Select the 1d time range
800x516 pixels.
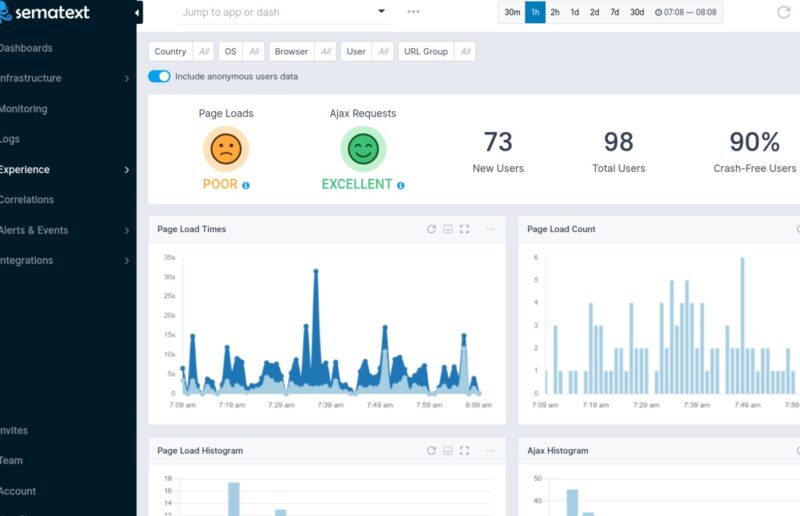[574, 12]
